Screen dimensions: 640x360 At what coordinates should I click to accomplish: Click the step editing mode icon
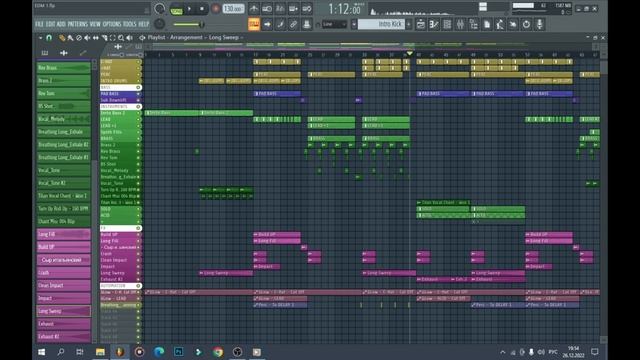tap(280, 24)
